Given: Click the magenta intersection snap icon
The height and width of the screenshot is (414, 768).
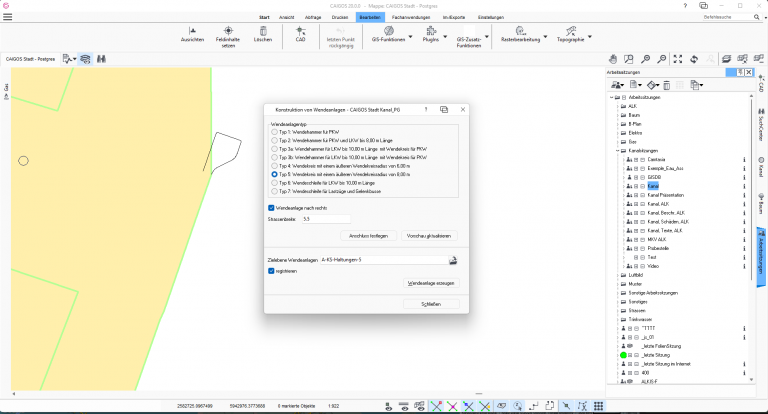Looking at the screenshot, I should pos(452,406).
